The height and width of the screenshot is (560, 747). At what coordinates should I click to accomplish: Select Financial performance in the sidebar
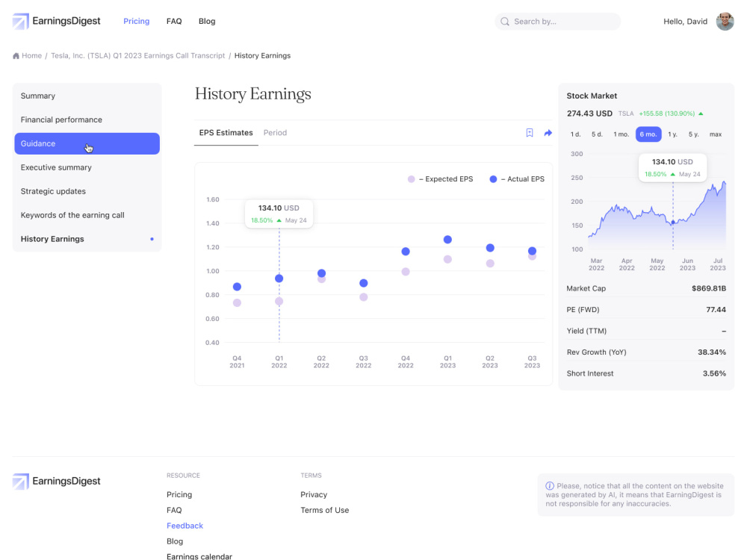[87, 119]
